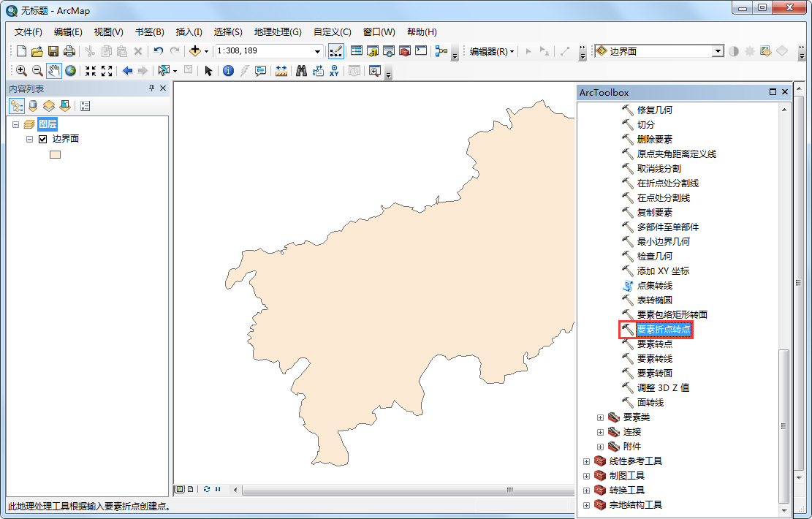
Task: Switch content list to 按源列出
Action: (32, 106)
